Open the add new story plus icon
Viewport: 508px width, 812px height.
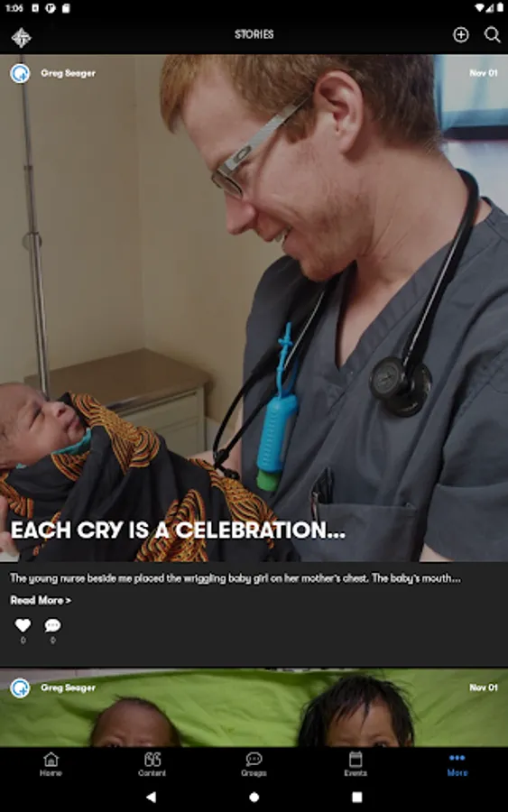click(x=460, y=34)
